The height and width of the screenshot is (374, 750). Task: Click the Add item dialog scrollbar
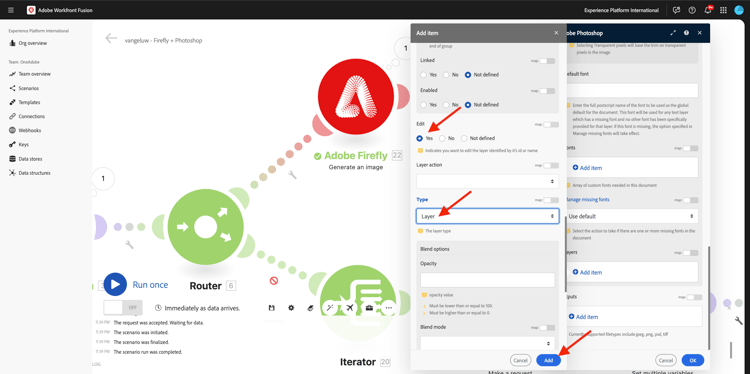[566, 253]
